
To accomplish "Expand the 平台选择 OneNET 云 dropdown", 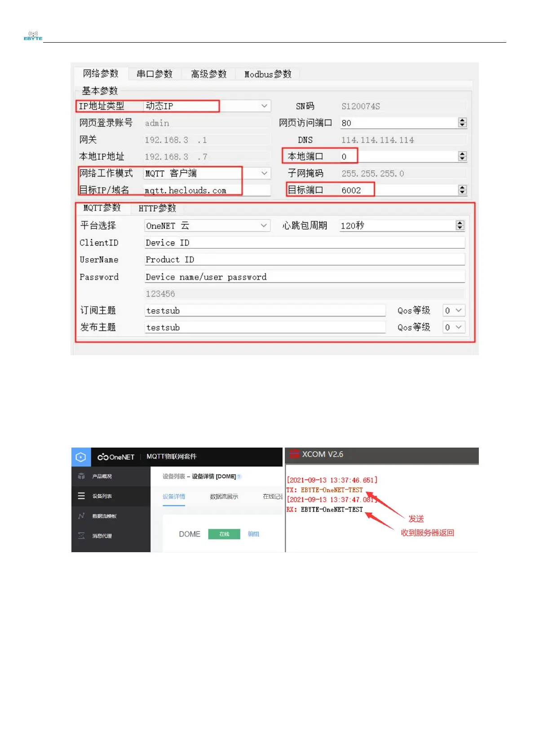I will 264,225.
